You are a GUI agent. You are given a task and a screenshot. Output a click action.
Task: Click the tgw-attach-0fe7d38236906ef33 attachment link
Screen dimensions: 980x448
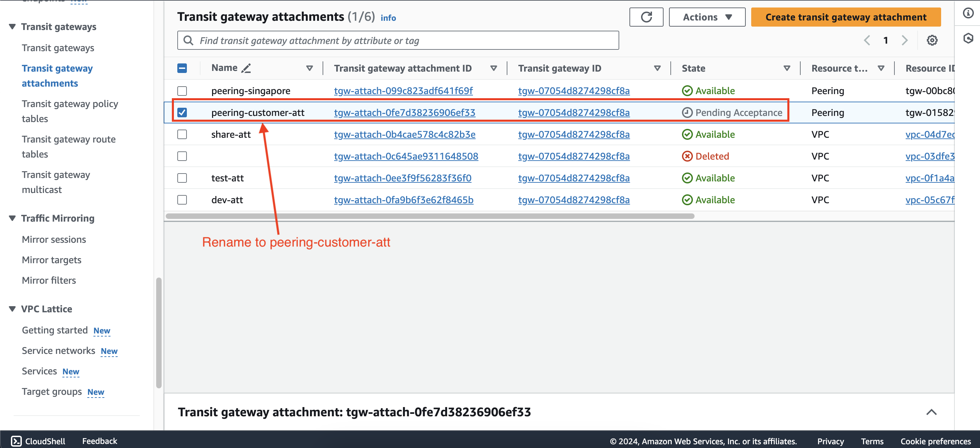coord(404,112)
